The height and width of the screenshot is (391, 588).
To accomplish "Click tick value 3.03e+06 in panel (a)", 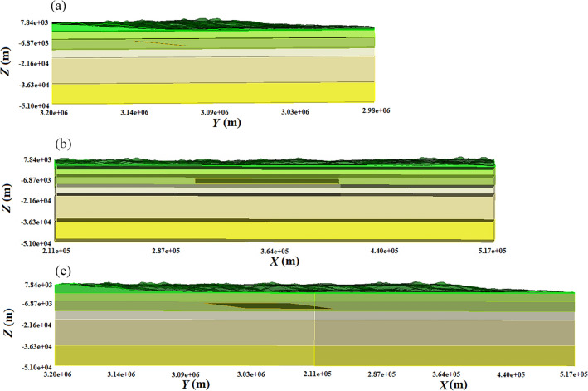I will tap(295, 112).
